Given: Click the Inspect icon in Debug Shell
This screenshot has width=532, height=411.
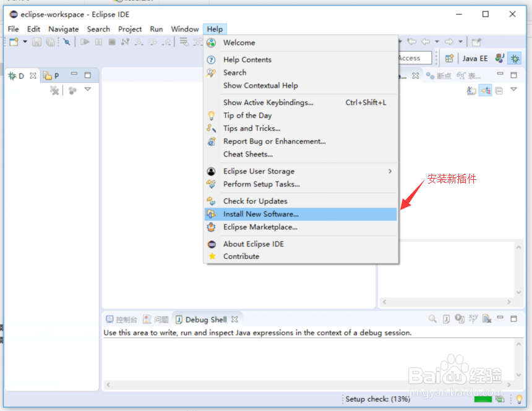Looking at the screenshot, I should pos(432,319).
